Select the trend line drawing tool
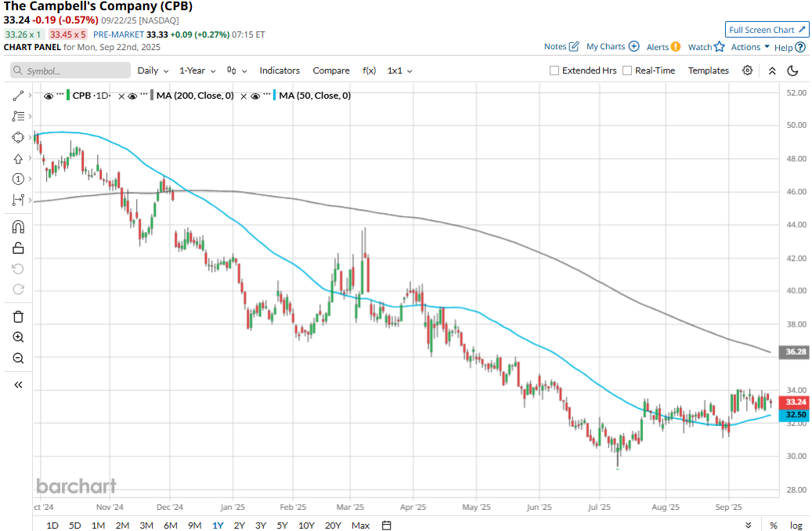Screen dimensions: 812x531 (17, 96)
